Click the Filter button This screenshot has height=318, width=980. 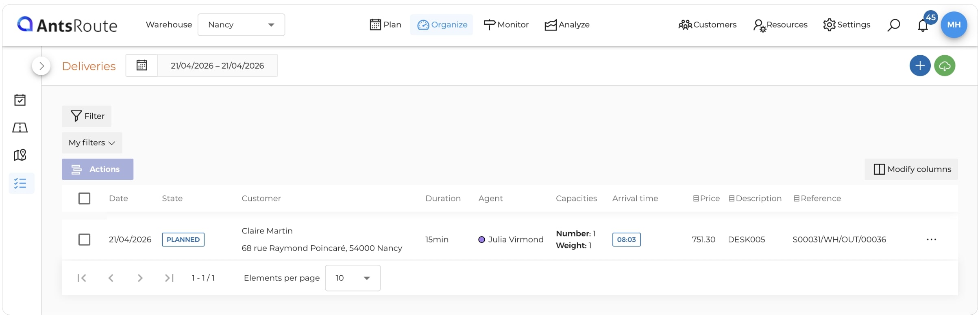[87, 116]
